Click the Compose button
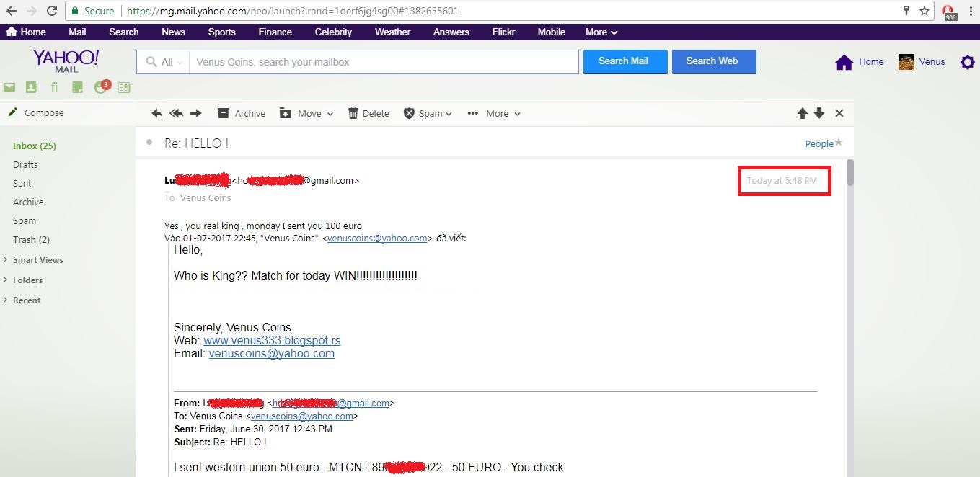Viewport: 980px width, 477px height. [x=35, y=112]
